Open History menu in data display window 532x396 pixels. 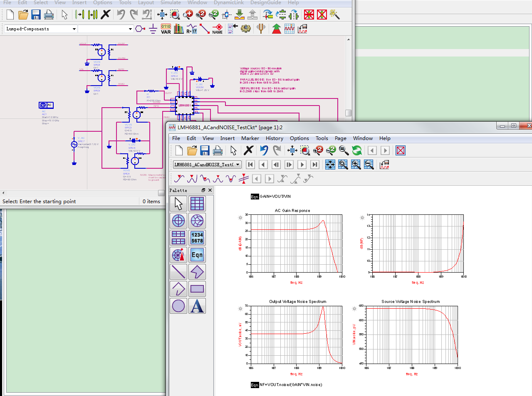click(x=275, y=138)
